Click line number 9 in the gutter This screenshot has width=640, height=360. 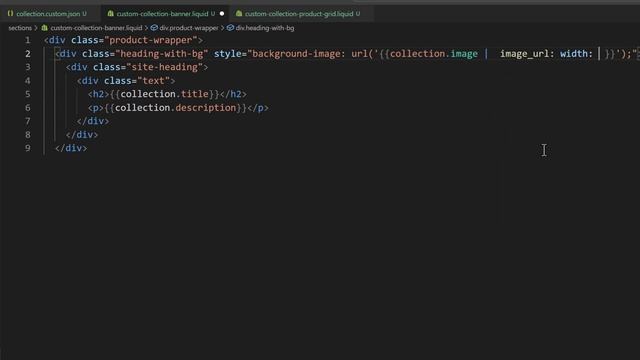(27, 148)
